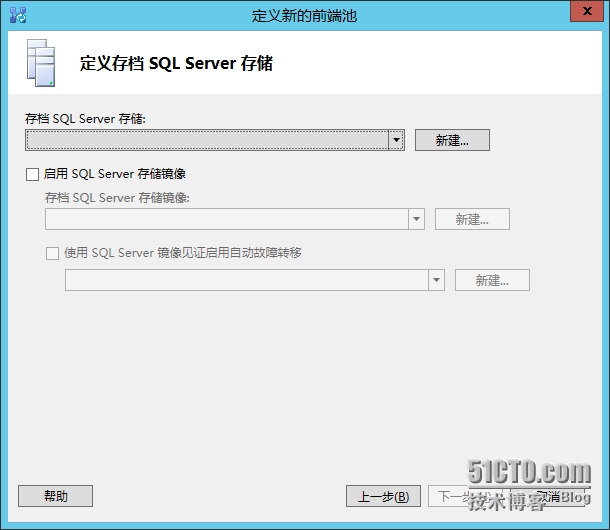Click 新建... next to mirroring witness combo
The width and height of the screenshot is (610, 530).
(x=492, y=280)
